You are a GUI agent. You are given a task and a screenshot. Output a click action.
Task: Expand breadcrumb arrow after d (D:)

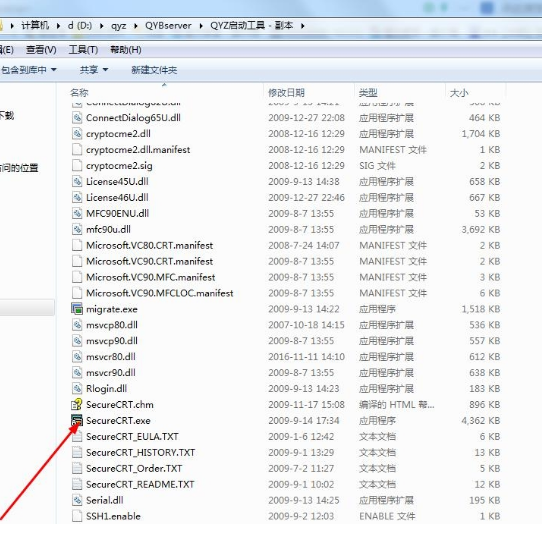102,26
